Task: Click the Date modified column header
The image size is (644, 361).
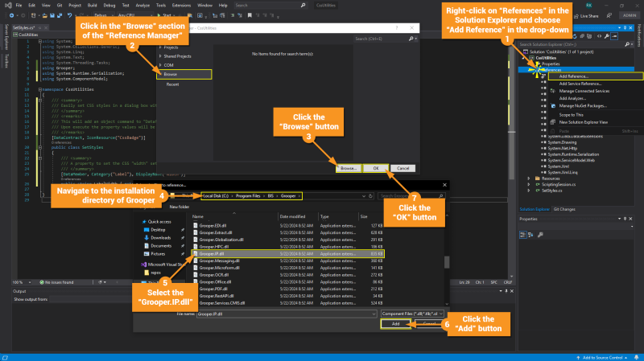Action: [x=292, y=216]
